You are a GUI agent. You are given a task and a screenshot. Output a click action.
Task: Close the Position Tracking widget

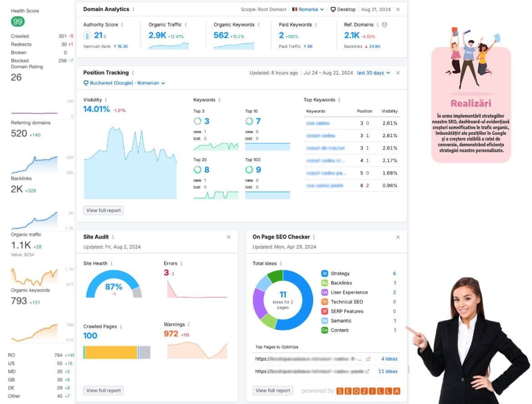coord(398,73)
